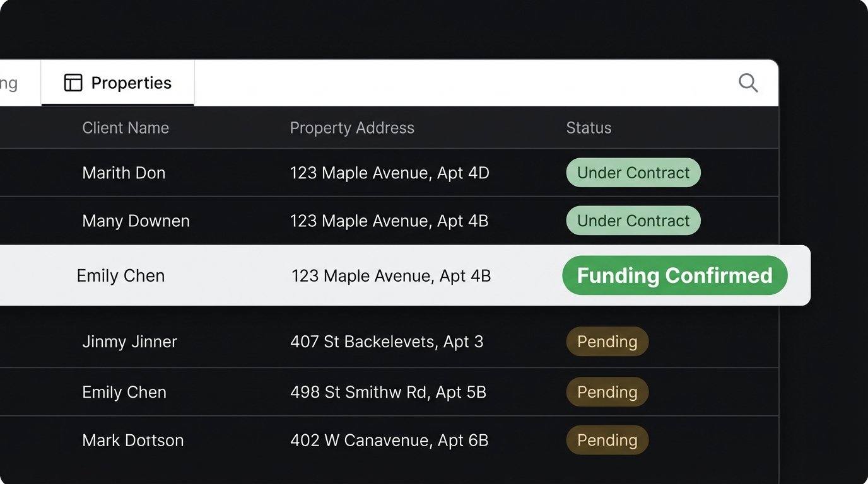868x484 pixels.
Task: Switch to the partially hidden left tab
Action: tap(10, 83)
